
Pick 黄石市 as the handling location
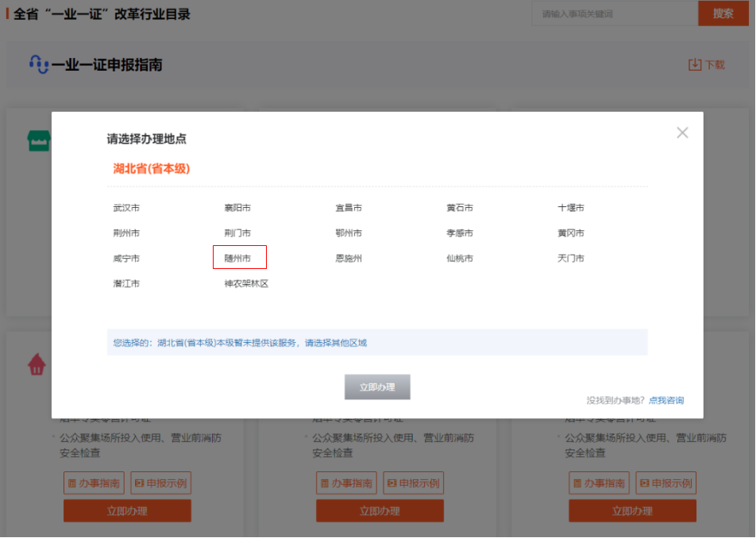(x=460, y=208)
